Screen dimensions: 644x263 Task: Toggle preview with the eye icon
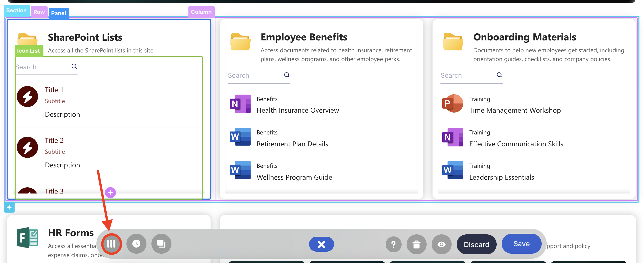(442, 244)
